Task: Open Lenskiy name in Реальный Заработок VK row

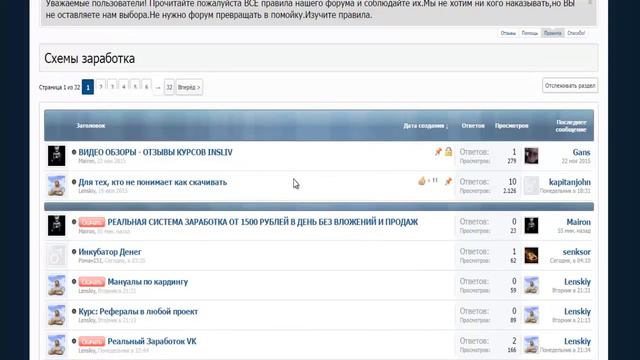Action: 577,341
